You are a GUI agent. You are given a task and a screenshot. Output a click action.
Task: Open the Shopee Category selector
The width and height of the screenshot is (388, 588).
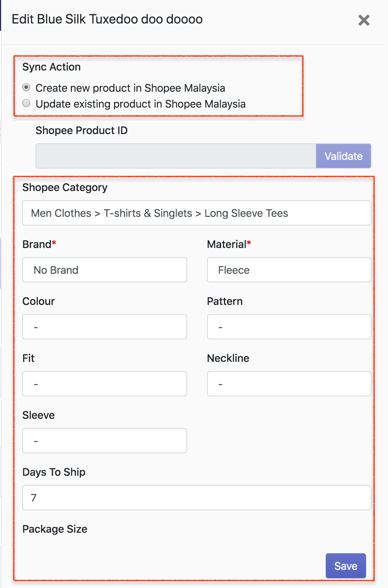tap(196, 213)
